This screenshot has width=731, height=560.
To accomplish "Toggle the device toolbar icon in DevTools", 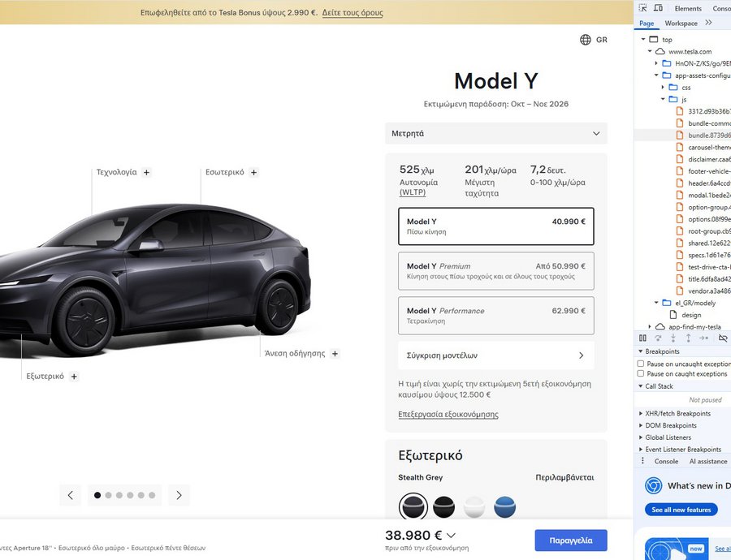I will [658, 8].
